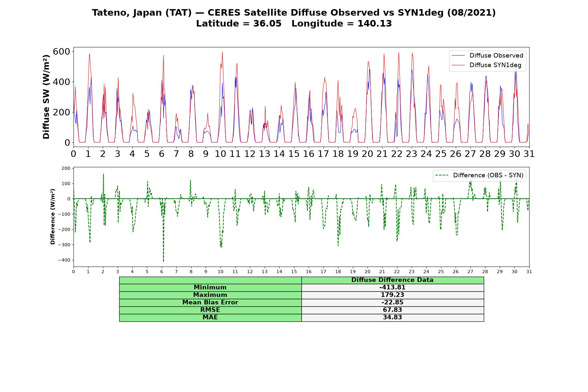Select the Diffuse SYN1deg legend label

pos(495,65)
